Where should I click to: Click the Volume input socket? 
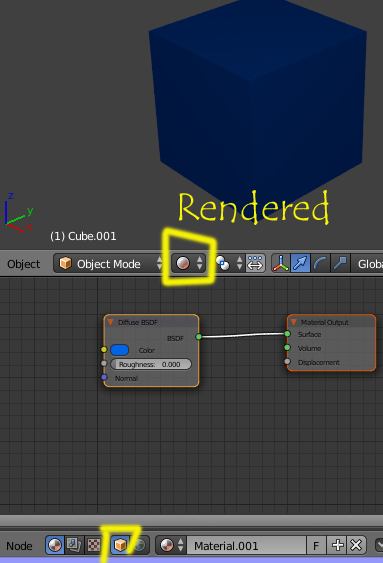287,348
